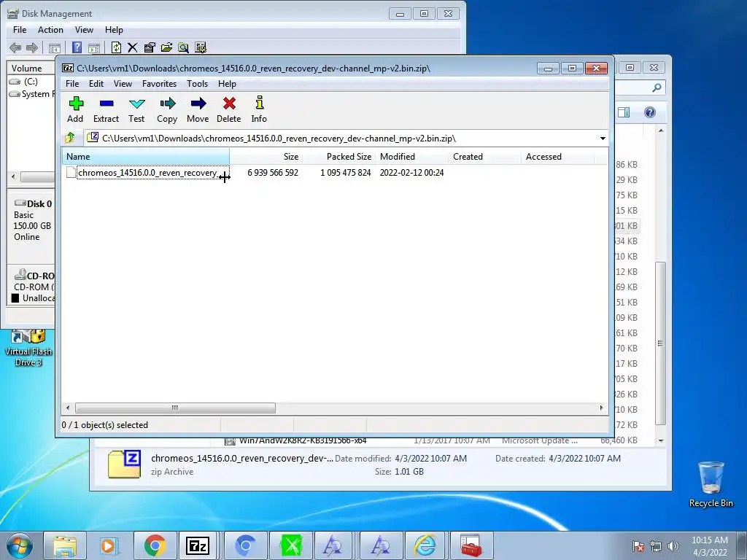This screenshot has width=747, height=560.
Task: Open the Disk Management Help menu
Action: click(x=114, y=30)
